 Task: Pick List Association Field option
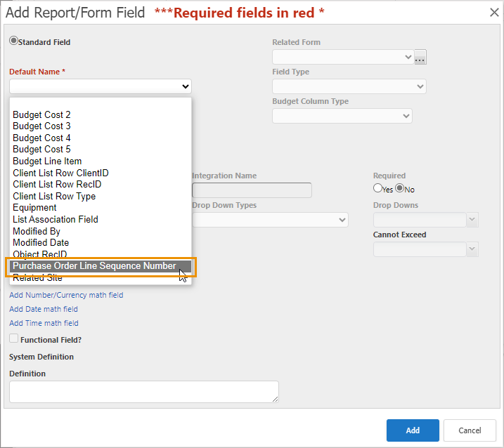click(101, 219)
